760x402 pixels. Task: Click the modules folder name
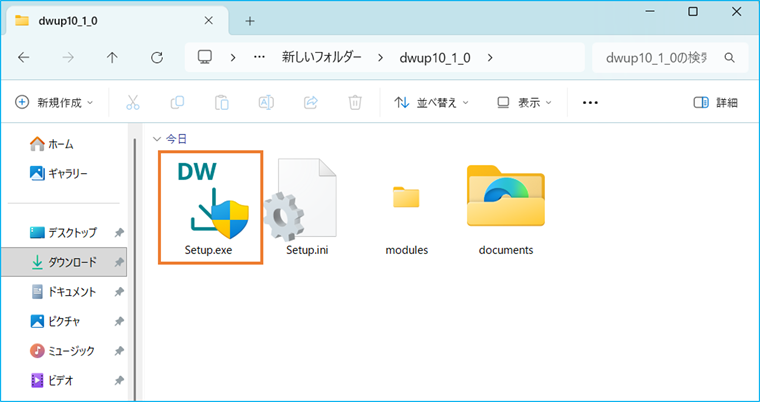pyautogui.click(x=407, y=251)
